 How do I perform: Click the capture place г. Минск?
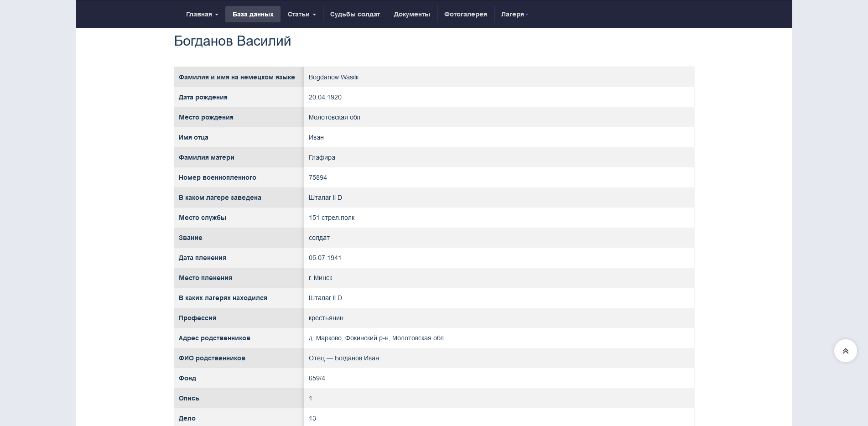point(320,278)
